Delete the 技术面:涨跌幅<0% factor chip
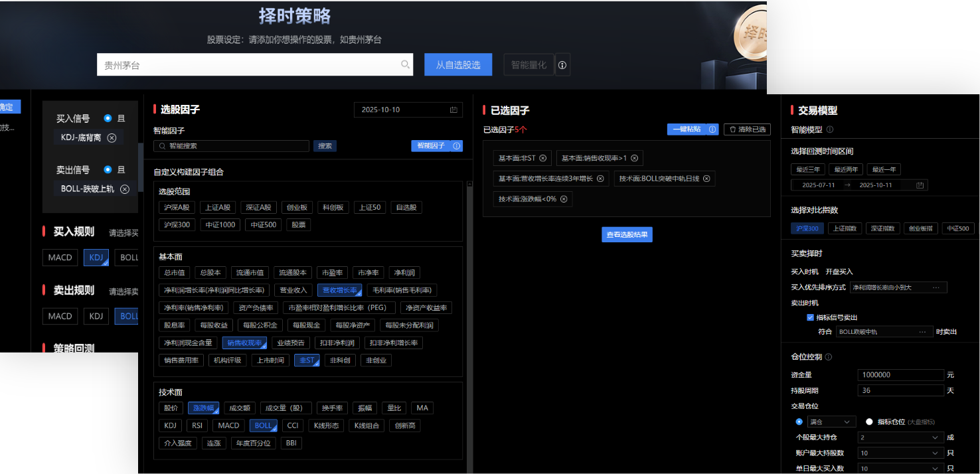Screen dimensions: 980x474 point(564,199)
